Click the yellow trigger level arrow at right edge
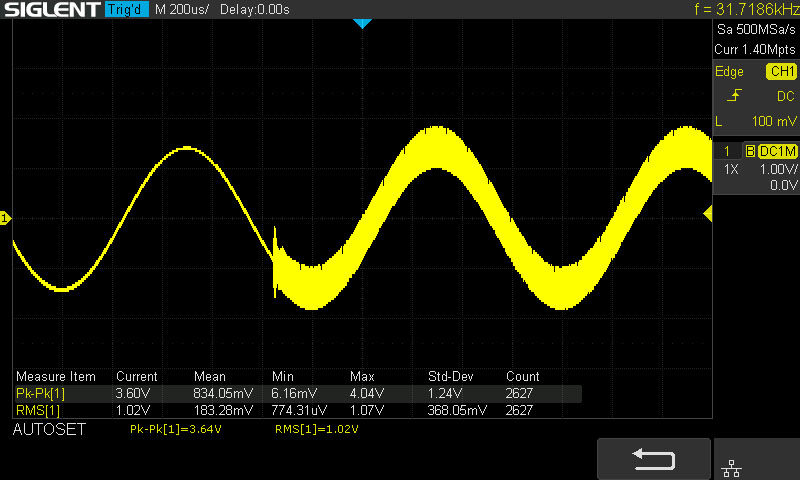 [708, 214]
